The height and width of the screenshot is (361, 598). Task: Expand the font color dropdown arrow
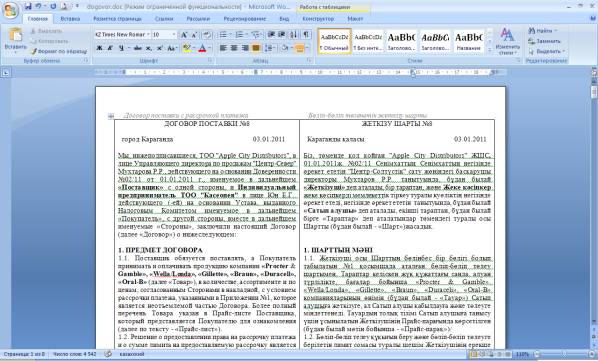point(210,48)
